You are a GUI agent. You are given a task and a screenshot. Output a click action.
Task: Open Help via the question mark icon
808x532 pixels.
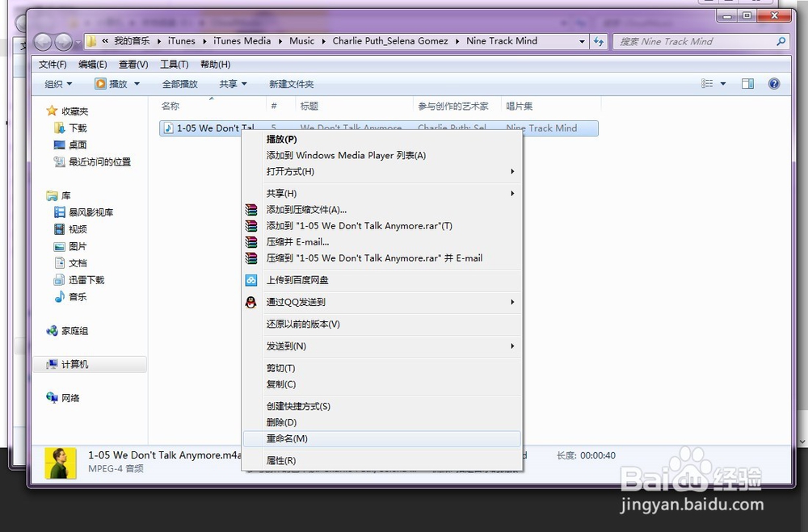[x=774, y=83]
